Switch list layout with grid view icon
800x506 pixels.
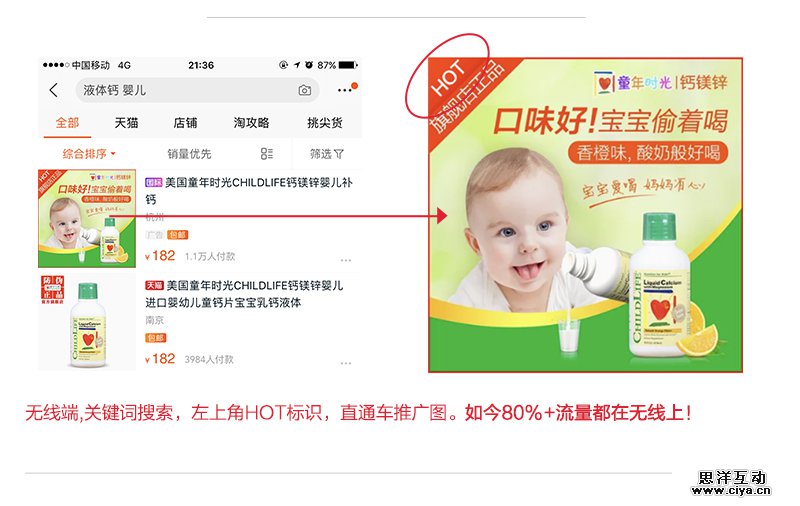266,154
